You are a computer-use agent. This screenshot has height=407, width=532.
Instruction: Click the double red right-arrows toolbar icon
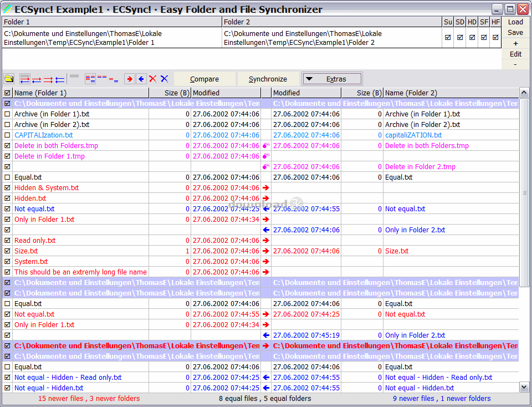(x=48, y=80)
